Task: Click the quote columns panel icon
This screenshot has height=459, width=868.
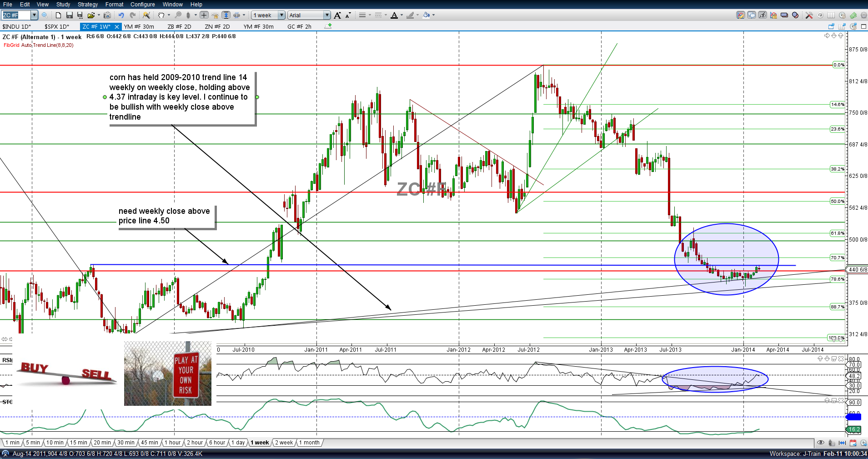Action: [x=831, y=15]
